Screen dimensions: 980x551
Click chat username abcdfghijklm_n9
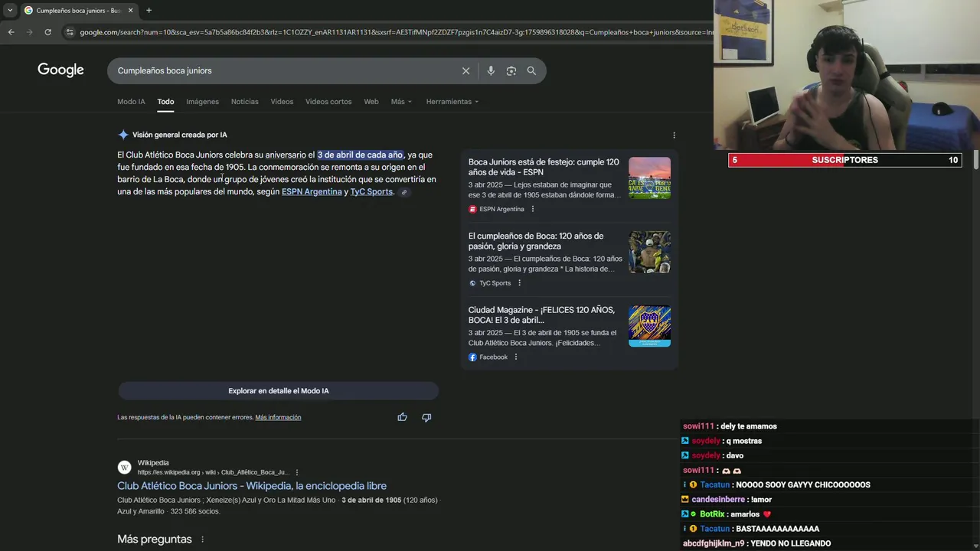pos(714,543)
